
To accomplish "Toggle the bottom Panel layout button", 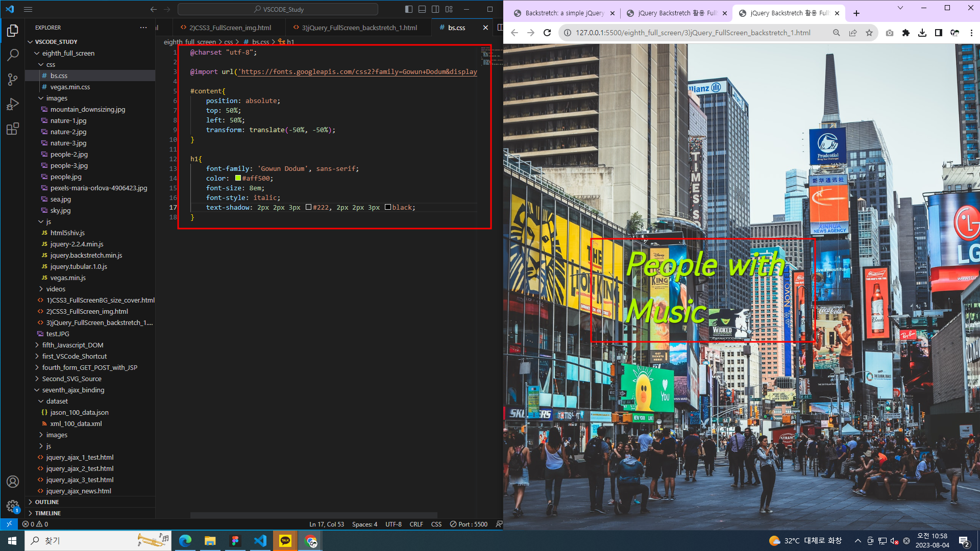I will [x=422, y=9].
